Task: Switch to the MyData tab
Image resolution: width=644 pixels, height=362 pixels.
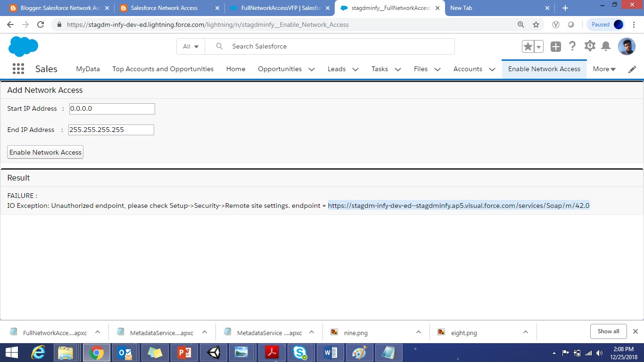Action: coord(88,69)
